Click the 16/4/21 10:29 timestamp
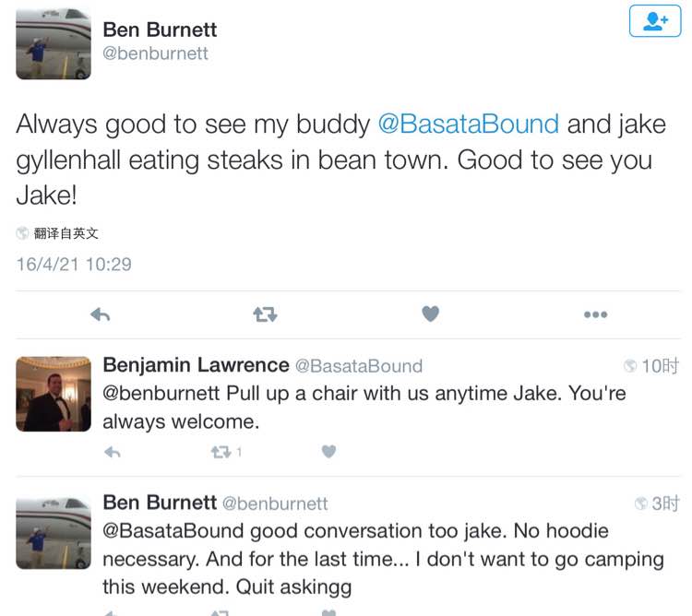Image resolution: width=692 pixels, height=616 pixels. click(x=74, y=265)
